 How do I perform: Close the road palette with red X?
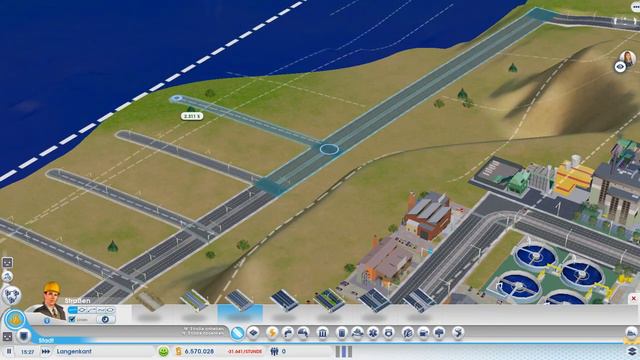[x=633, y=299]
